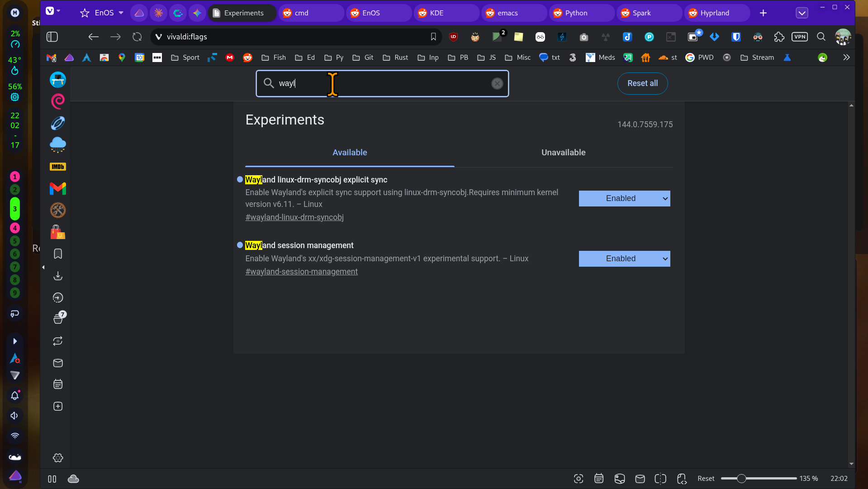The image size is (868, 489).
Task: Open Vivaldi settings gear in sidebar
Action: click(x=58, y=458)
